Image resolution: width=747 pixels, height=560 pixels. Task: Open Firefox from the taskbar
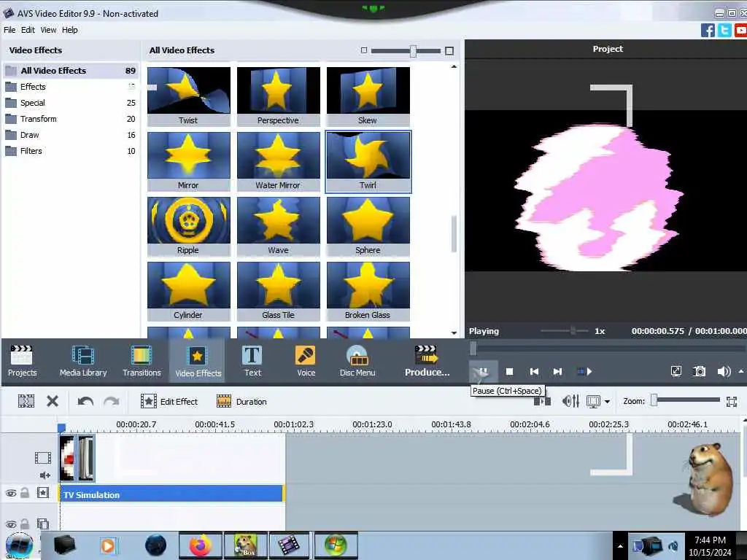(x=200, y=545)
